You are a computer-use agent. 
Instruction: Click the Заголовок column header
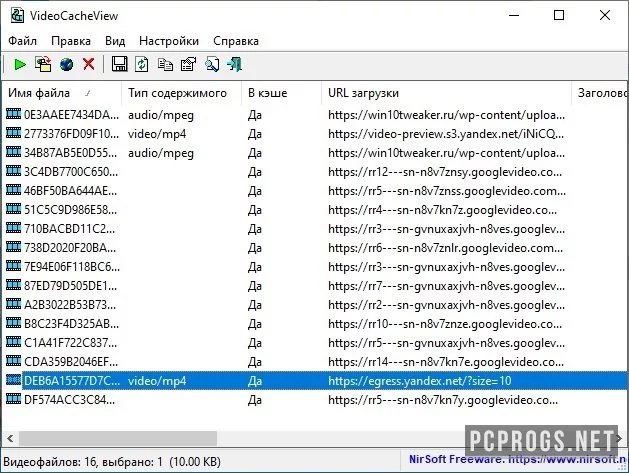click(601, 93)
